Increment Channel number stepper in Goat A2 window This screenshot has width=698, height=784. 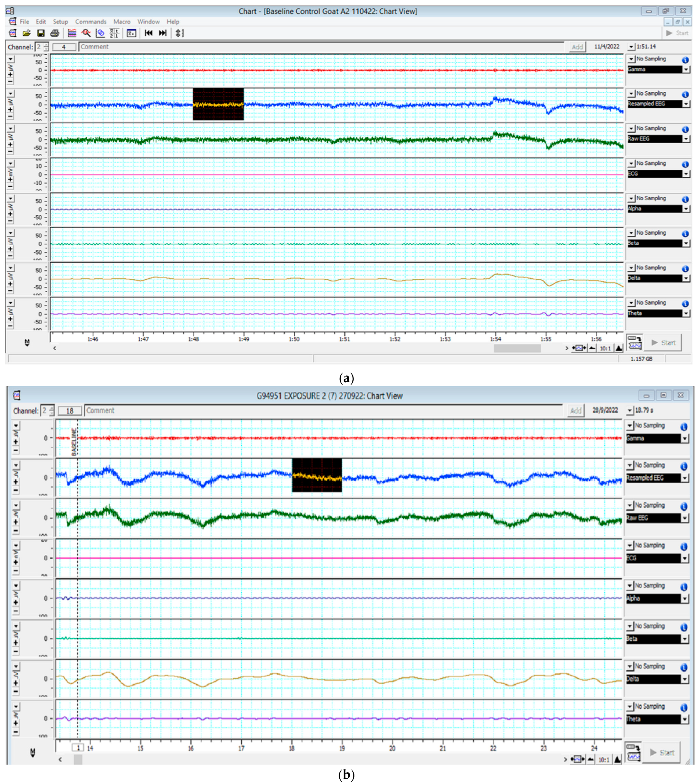coord(46,45)
